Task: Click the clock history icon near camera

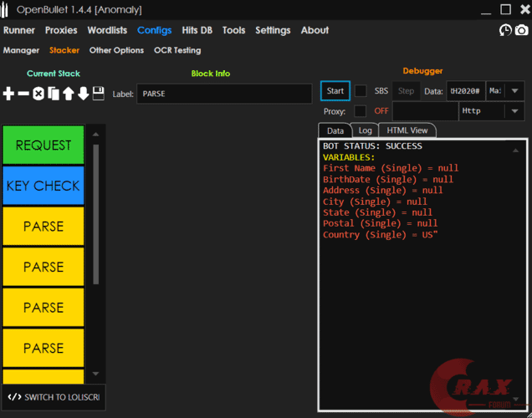Action: click(x=505, y=30)
